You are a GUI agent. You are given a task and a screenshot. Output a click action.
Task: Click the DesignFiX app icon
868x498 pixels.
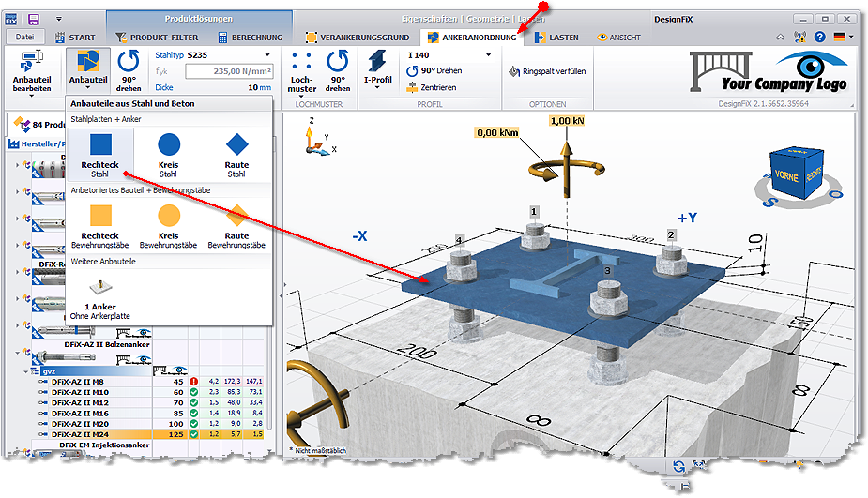pos(11,20)
